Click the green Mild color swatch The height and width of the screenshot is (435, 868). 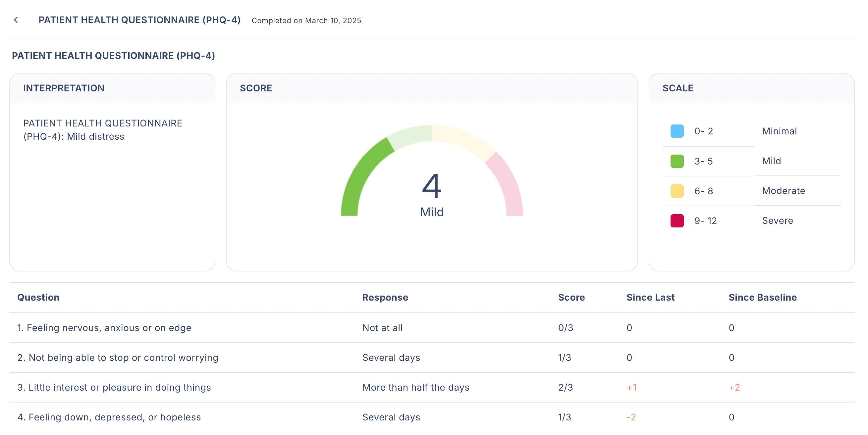tap(677, 161)
